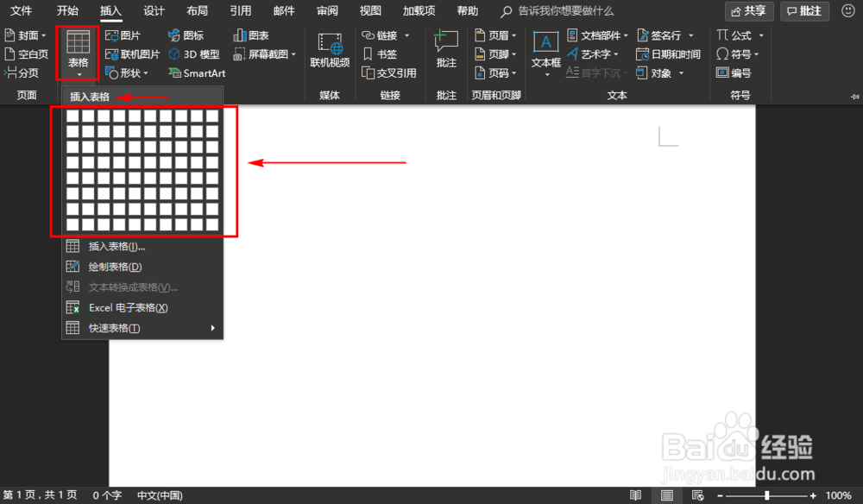Open the 帮助 Help tab
Image resolution: width=863 pixels, height=504 pixels.
coord(467,10)
